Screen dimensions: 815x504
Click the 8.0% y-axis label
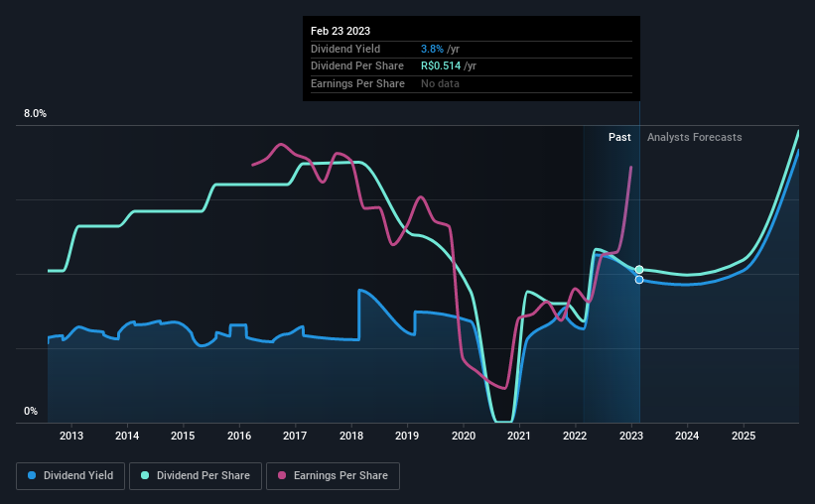click(x=35, y=114)
